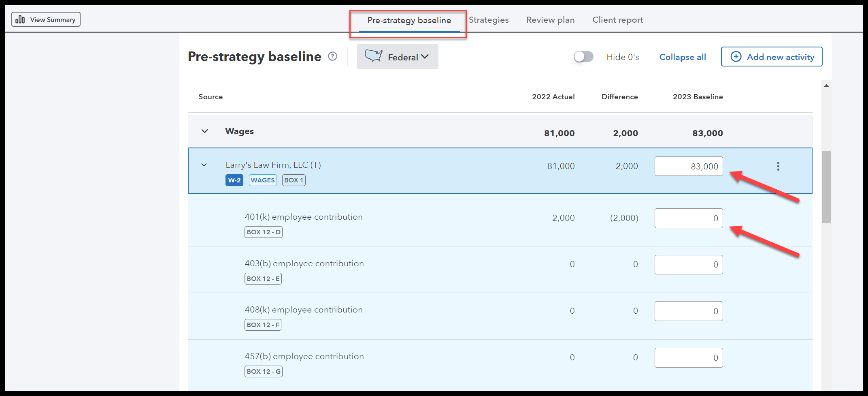This screenshot has width=868, height=396.
Task: Click the Collapse all link
Action: point(683,57)
